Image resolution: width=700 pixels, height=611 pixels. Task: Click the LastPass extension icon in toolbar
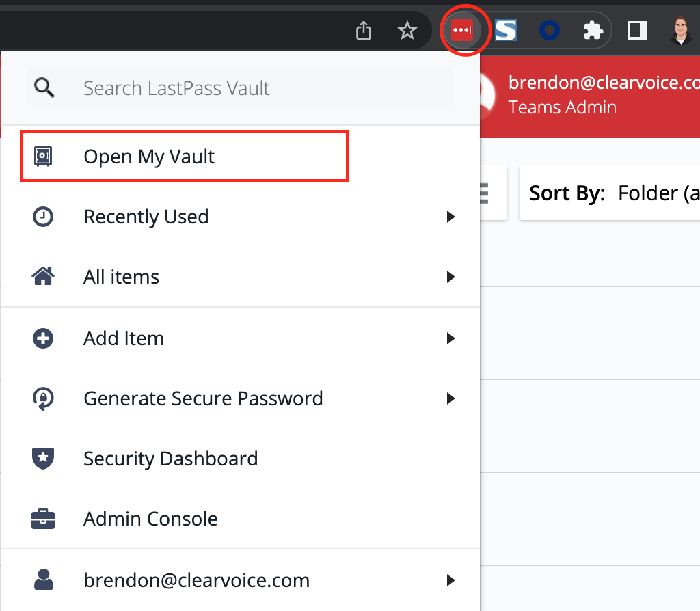pyautogui.click(x=462, y=30)
